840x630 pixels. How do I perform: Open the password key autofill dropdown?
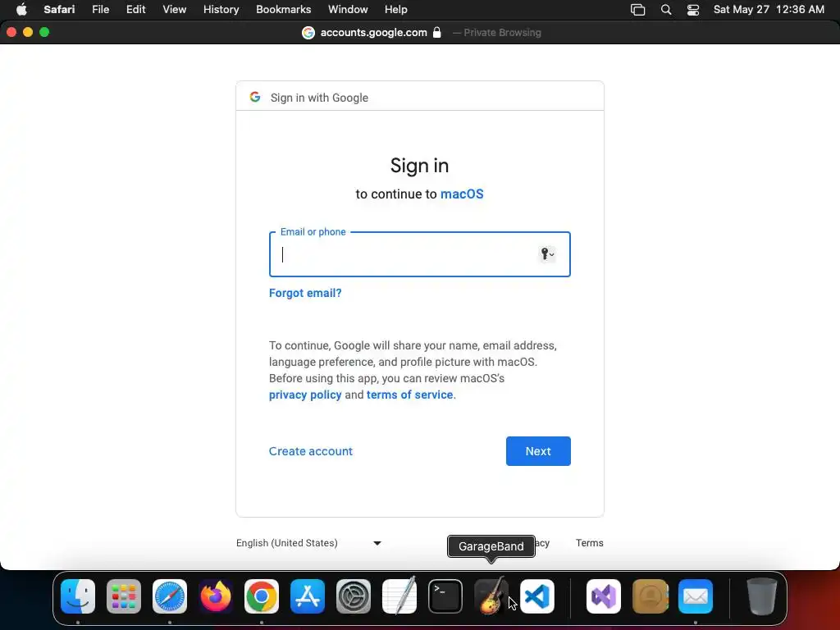click(x=547, y=254)
